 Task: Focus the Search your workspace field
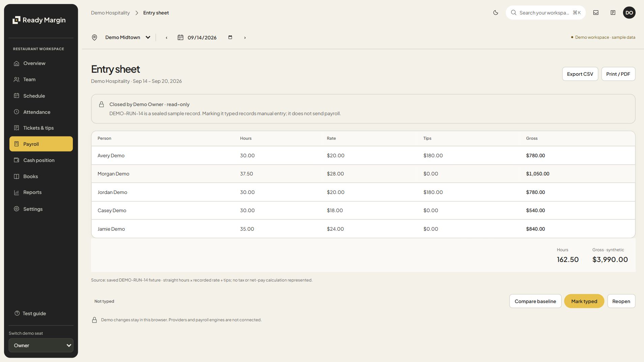click(546, 13)
